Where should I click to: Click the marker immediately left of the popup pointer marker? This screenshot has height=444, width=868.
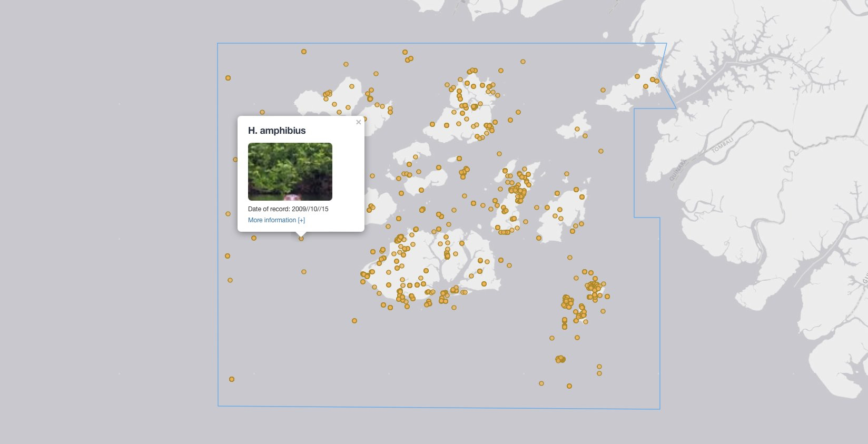pyautogui.click(x=254, y=238)
